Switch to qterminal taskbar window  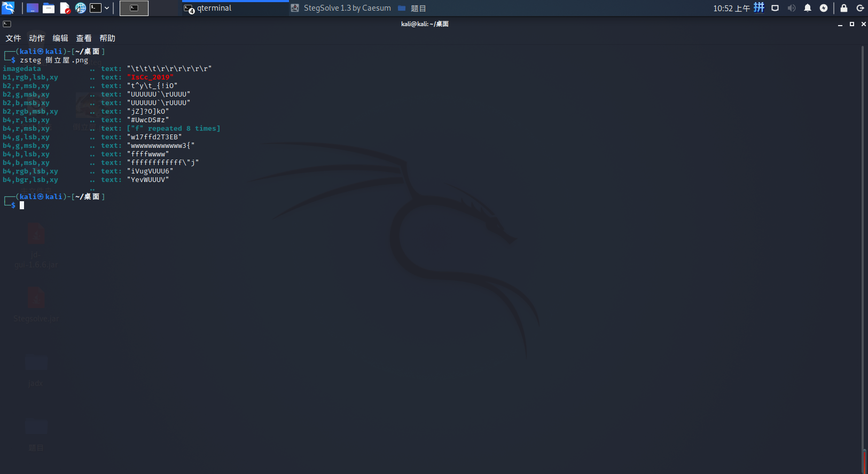tap(234, 8)
